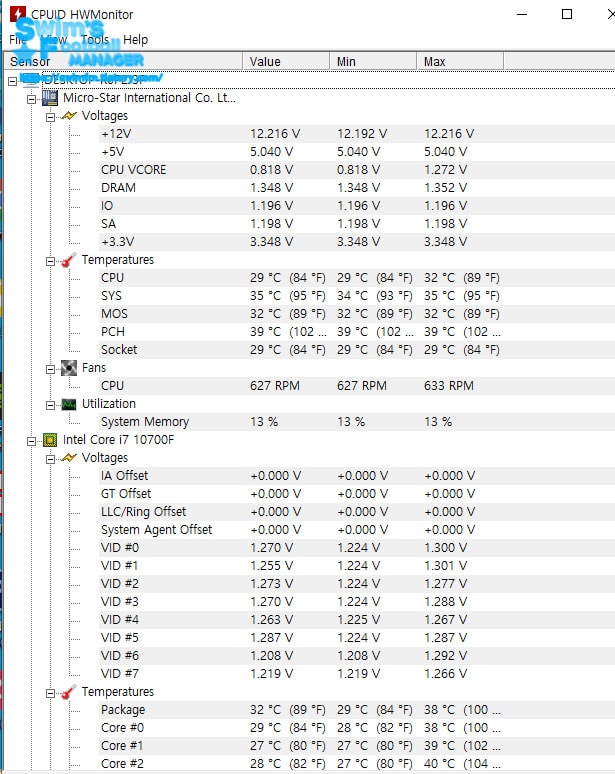
Task: Click the Value column header
Action: pos(286,62)
